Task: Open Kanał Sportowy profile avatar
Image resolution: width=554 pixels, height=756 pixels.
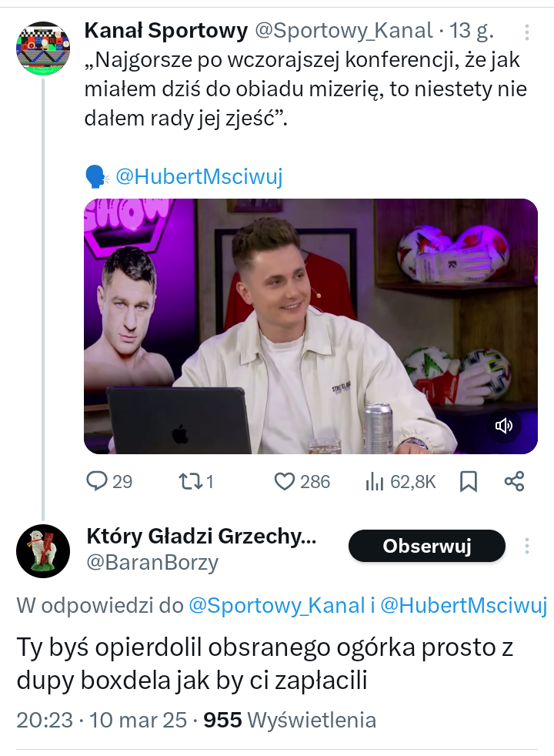Action: point(42,49)
